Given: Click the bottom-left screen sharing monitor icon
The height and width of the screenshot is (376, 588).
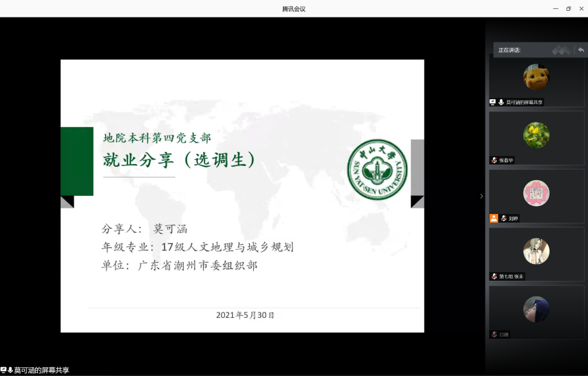Looking at the screenshot, I should point(3,370).
